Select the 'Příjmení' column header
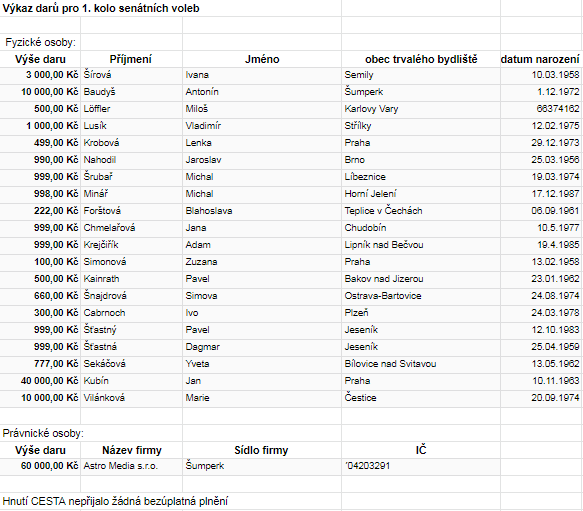 pos(131,59)
